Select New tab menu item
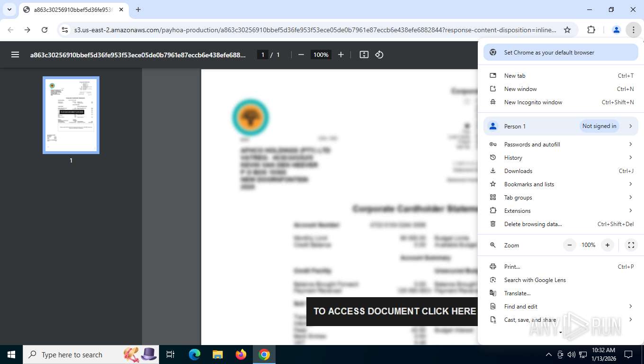The height and width of the screenshot is (364, 644). [561, 76]
